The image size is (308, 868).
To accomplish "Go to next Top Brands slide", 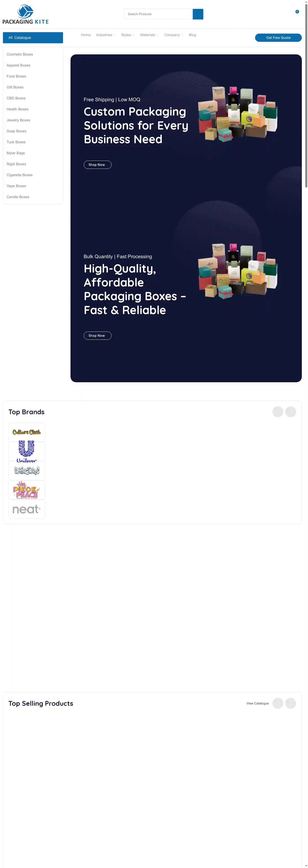I will coord(290,412).
